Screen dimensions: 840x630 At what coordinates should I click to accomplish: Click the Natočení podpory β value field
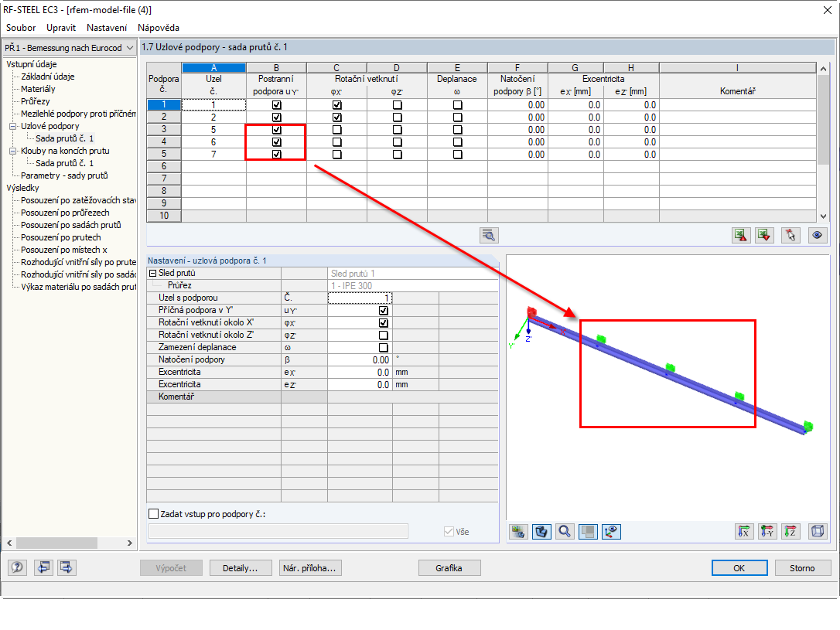(360, 359)
